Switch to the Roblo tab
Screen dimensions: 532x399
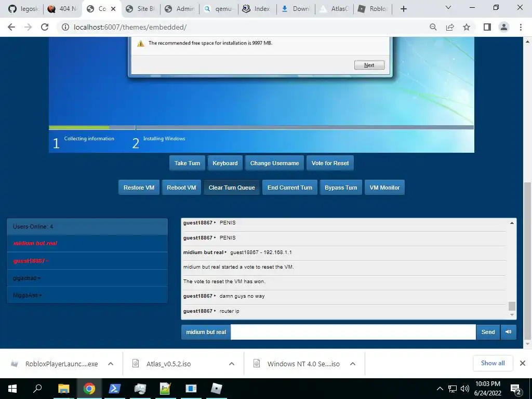pos(373,9)
